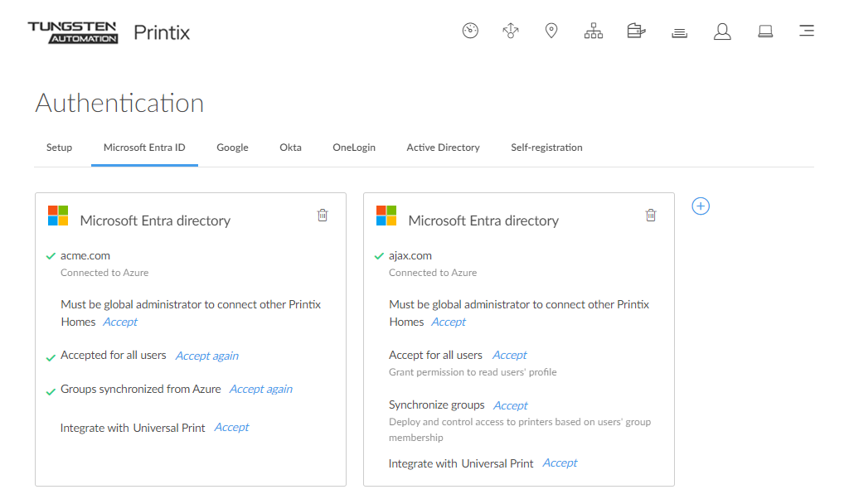Delete the acme.com directory with trash icon

point(323,216)
